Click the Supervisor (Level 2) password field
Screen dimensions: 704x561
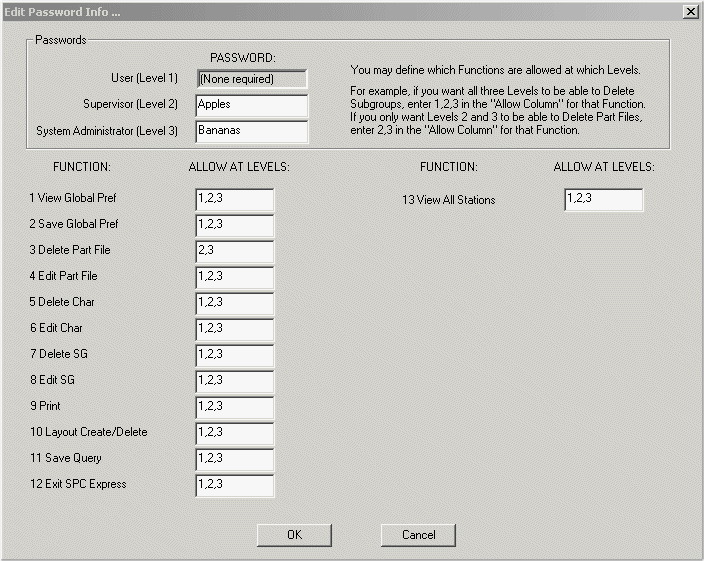(252, 105)
